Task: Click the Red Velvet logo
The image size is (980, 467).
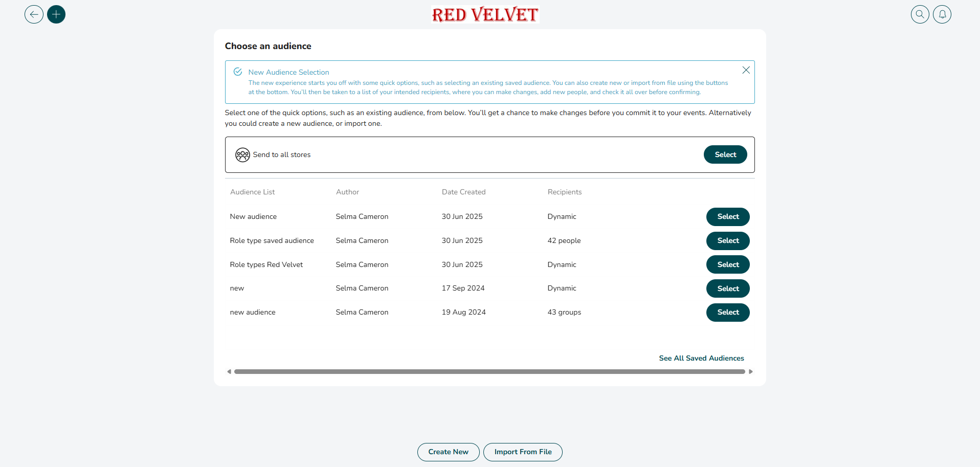Action: [485, 14]
